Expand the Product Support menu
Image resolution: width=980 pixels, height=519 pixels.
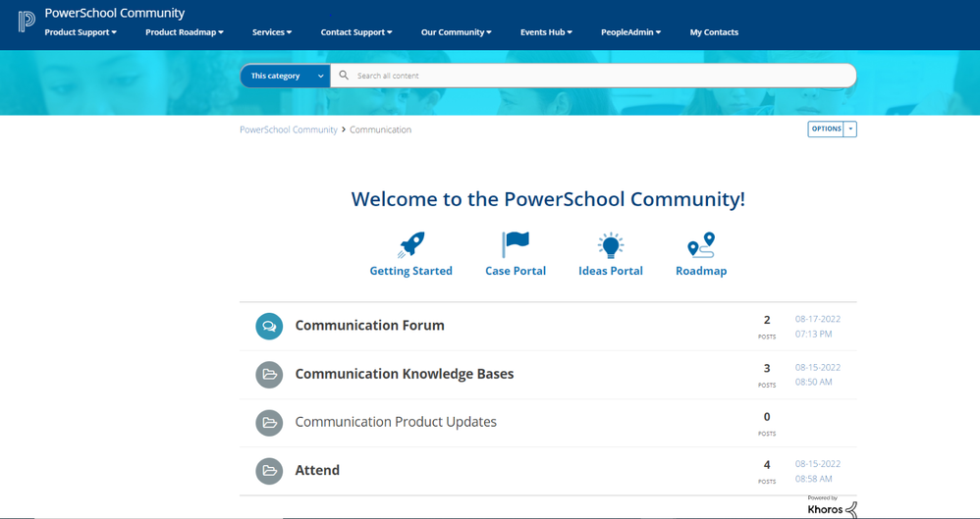pyautogui.click(x=81, y=32)
